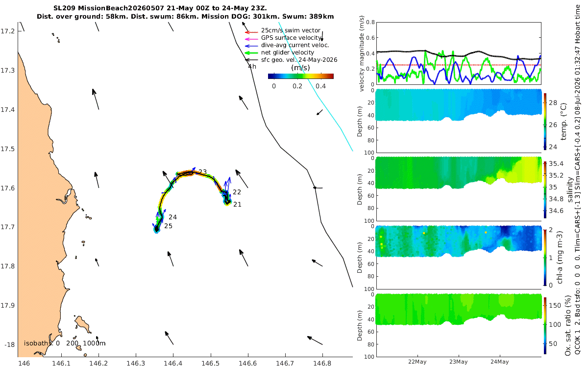
Task: Select the 'dive-avg current veloc.' legend label
Action: coord(295,45)
